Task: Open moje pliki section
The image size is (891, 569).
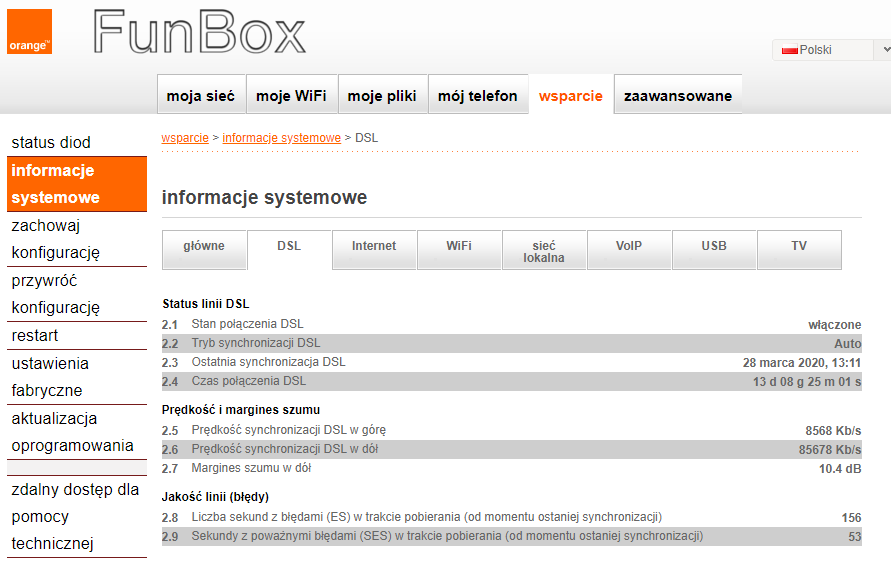Action: [382, 96]
